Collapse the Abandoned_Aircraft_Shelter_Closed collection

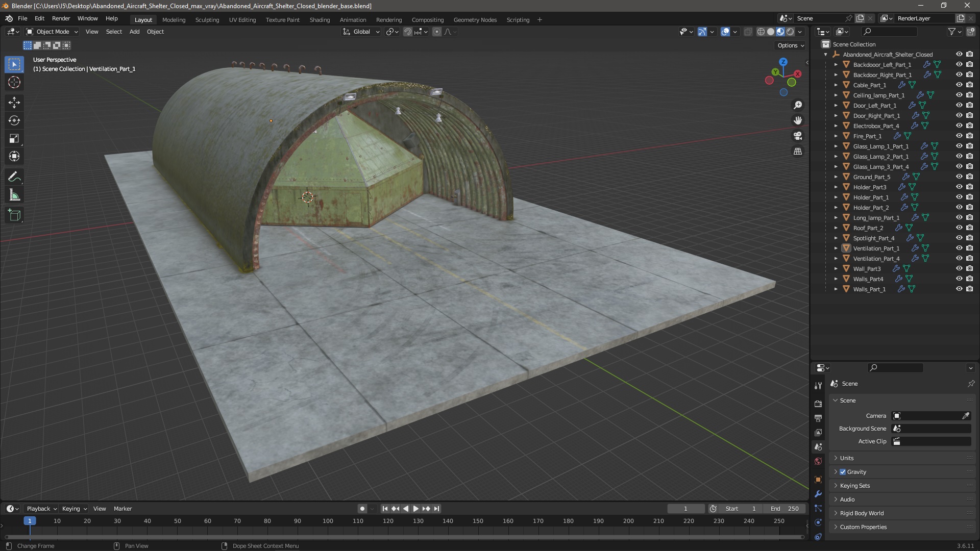[x=826, y=55]
